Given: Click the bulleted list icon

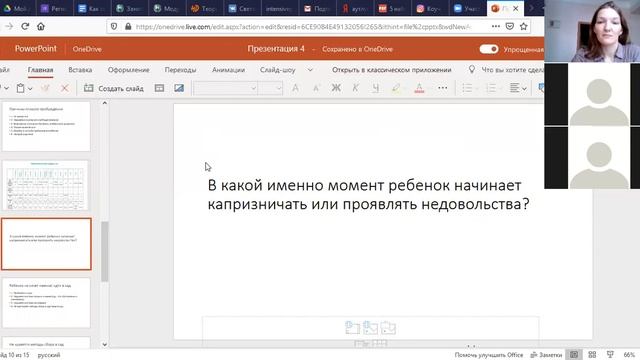Looking at the screenshot, I should point(467,88).
